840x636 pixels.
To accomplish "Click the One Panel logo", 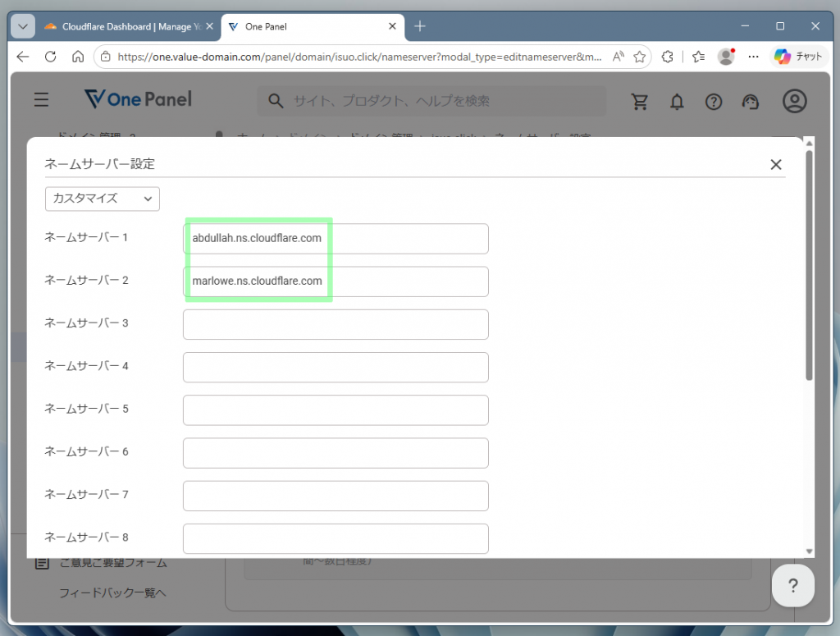I will point(138,99).
